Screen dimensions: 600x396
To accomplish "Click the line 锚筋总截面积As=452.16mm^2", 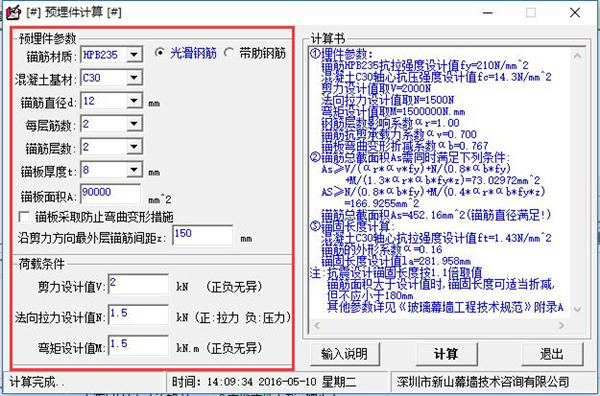I will (x=436, y=215).
